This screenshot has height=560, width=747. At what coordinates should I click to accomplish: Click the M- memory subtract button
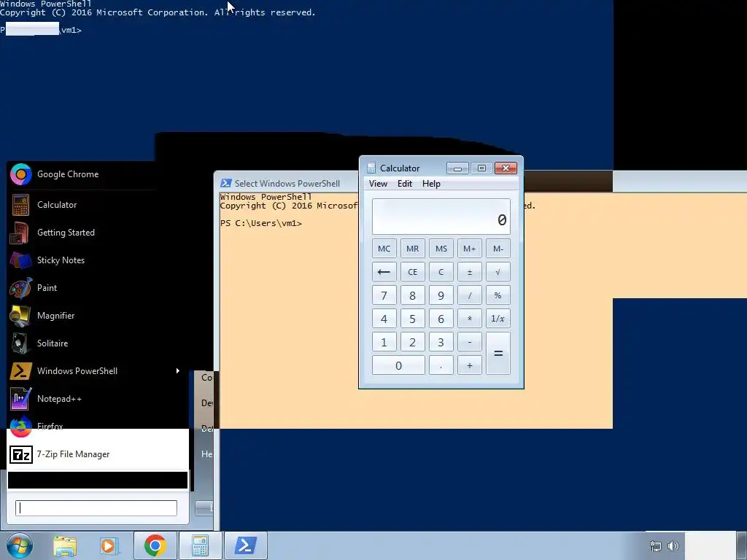click(498, 249)
